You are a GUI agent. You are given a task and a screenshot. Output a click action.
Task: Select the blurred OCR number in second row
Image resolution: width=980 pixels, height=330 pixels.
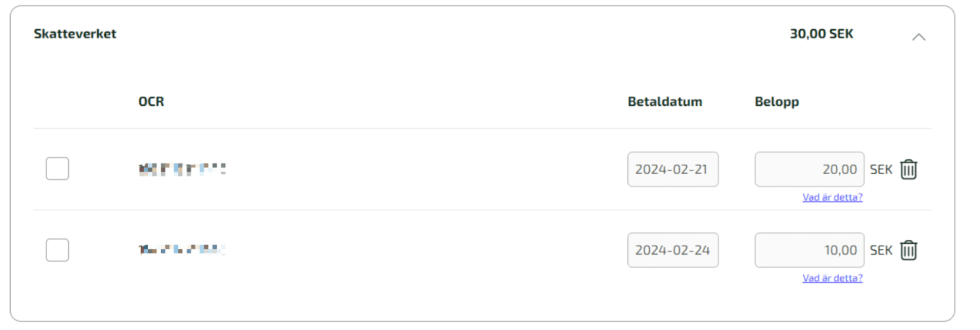coord(182,250)
